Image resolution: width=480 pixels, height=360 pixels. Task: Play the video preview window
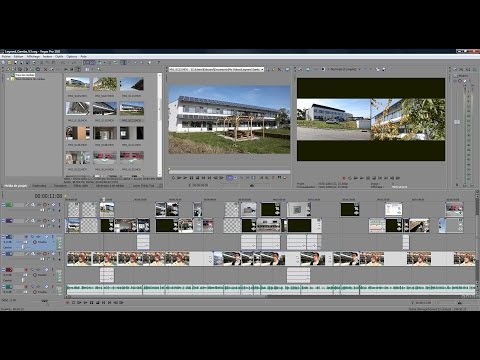pyautogui.click(x=362, y=178)
